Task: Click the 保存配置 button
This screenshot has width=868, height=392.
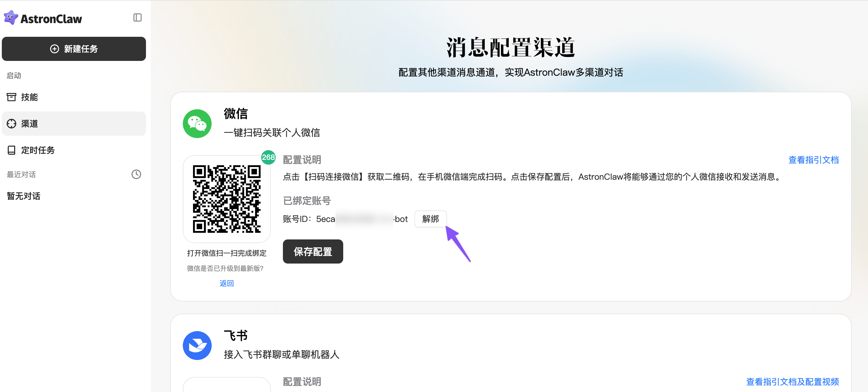Action: pos(313,251)
